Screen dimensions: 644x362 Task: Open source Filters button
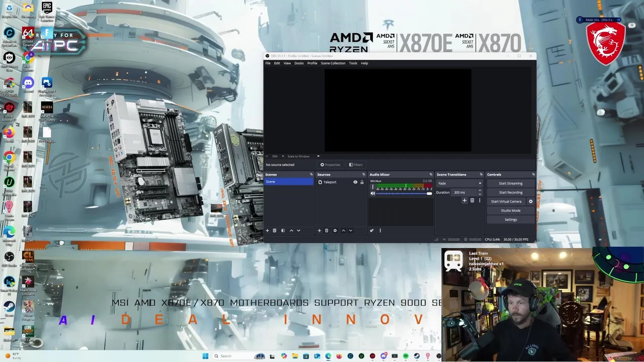[x=356, y=165]
